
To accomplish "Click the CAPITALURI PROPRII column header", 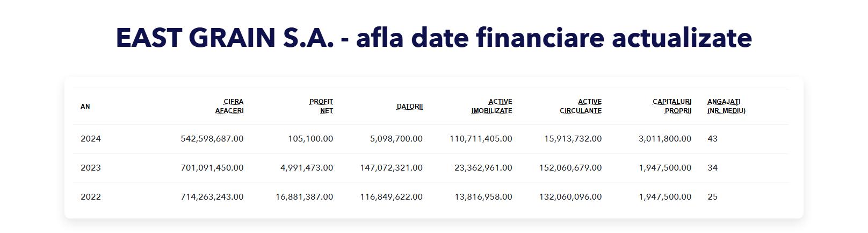I will click(672, 107).
